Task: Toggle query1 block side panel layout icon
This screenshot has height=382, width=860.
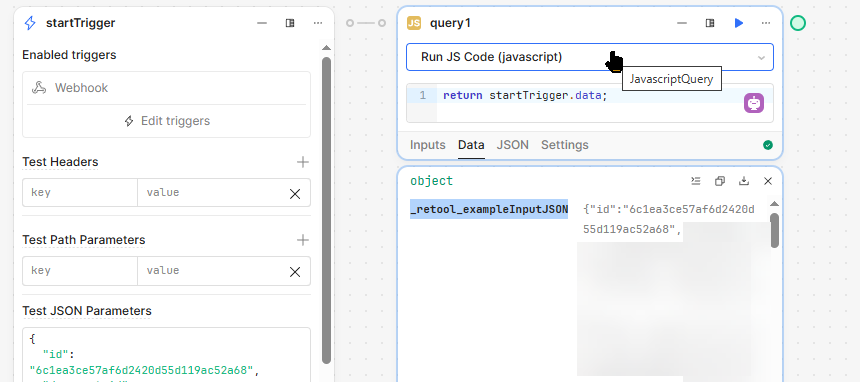Action: point(710,23)
